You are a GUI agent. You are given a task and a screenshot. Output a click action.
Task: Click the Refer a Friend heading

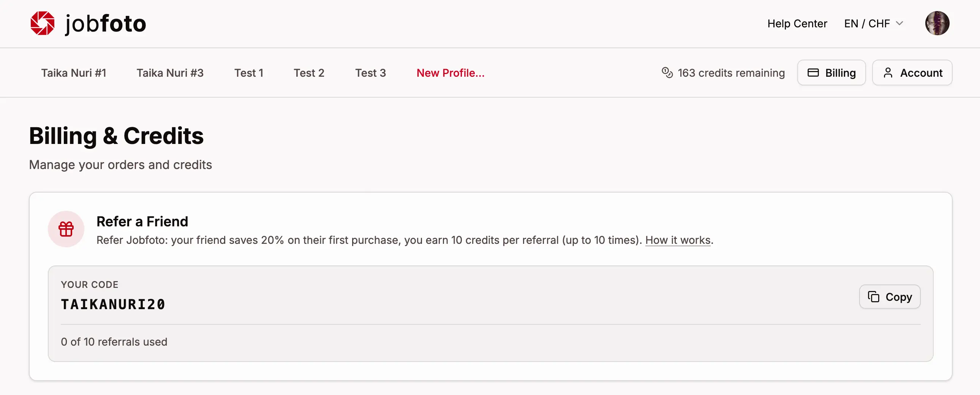[x=142, y=221]
